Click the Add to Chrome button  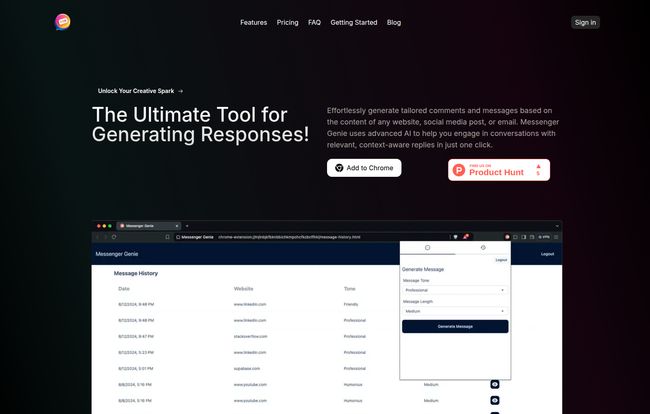click(x=364, y=168)
